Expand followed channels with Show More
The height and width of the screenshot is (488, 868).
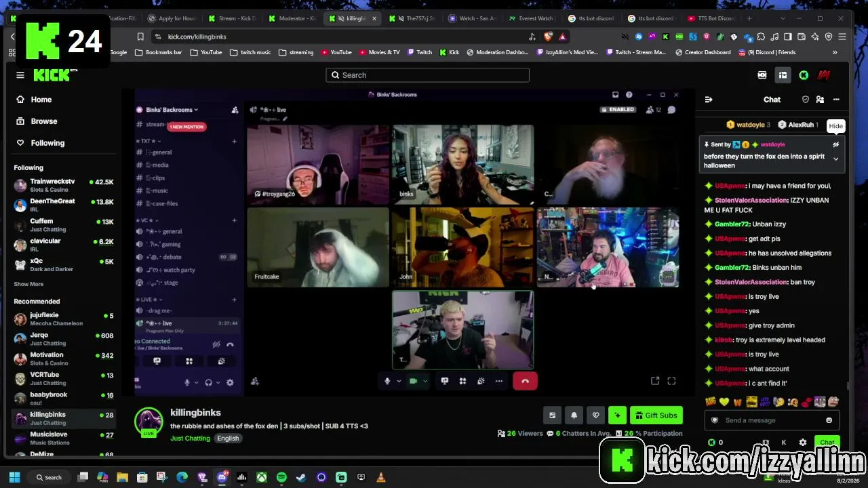[x=28, y=284]
